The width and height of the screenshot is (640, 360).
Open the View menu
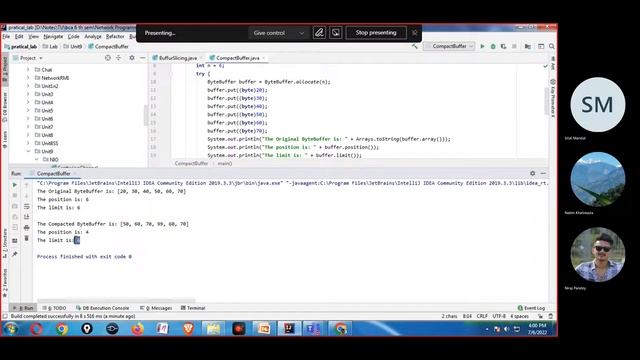[x=33, y=37]
